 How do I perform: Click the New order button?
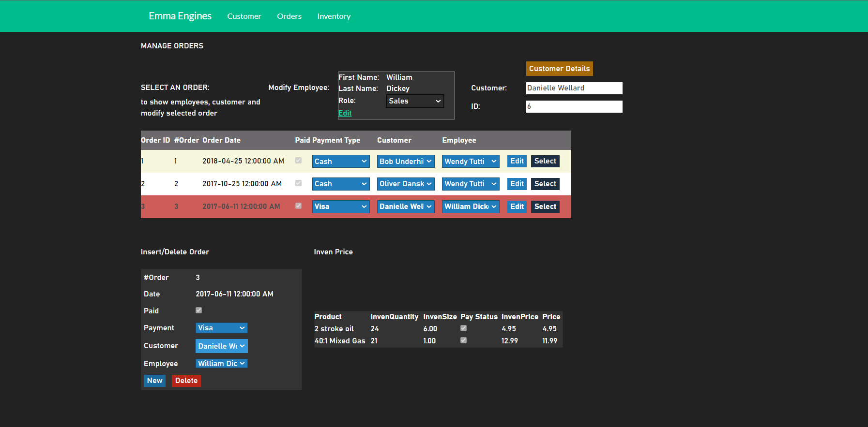tap(154, 381)
